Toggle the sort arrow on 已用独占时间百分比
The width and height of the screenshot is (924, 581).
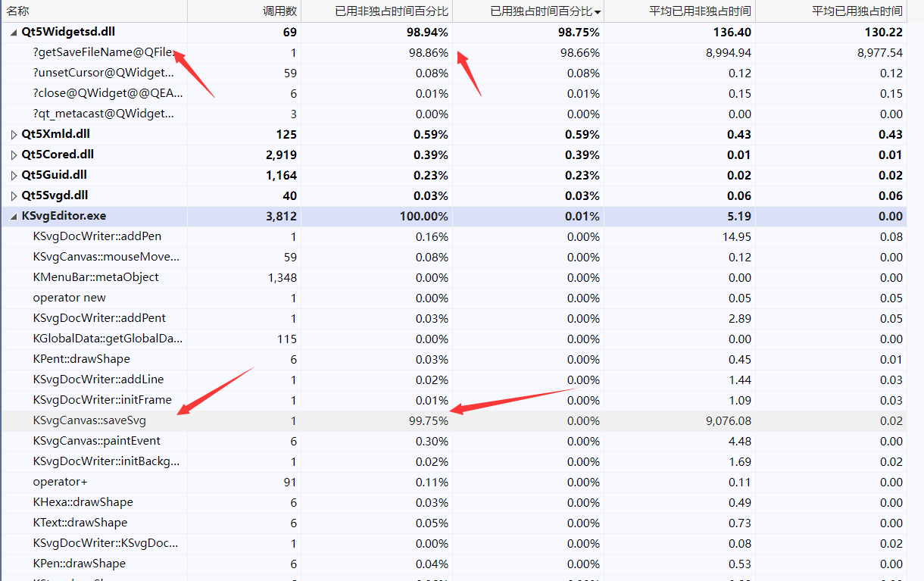point(598,12)
